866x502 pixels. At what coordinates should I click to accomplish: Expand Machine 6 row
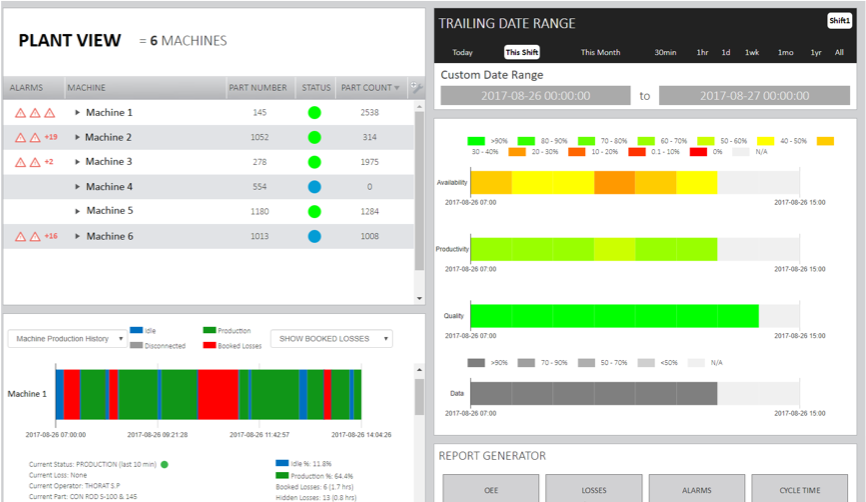(77, 236)
